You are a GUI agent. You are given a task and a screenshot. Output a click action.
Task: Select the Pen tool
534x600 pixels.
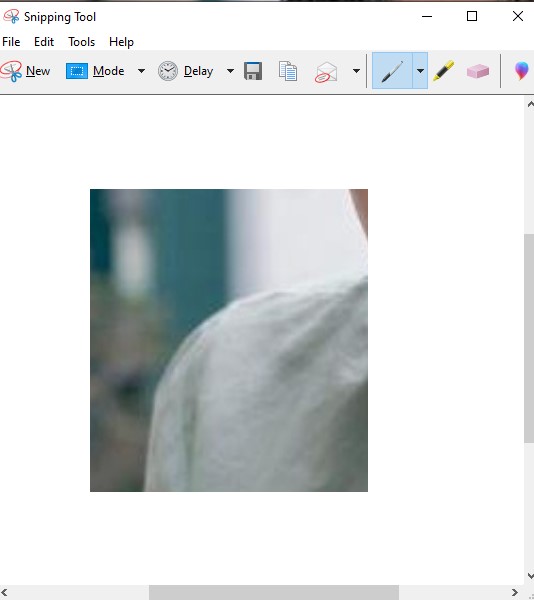[392, 71]
